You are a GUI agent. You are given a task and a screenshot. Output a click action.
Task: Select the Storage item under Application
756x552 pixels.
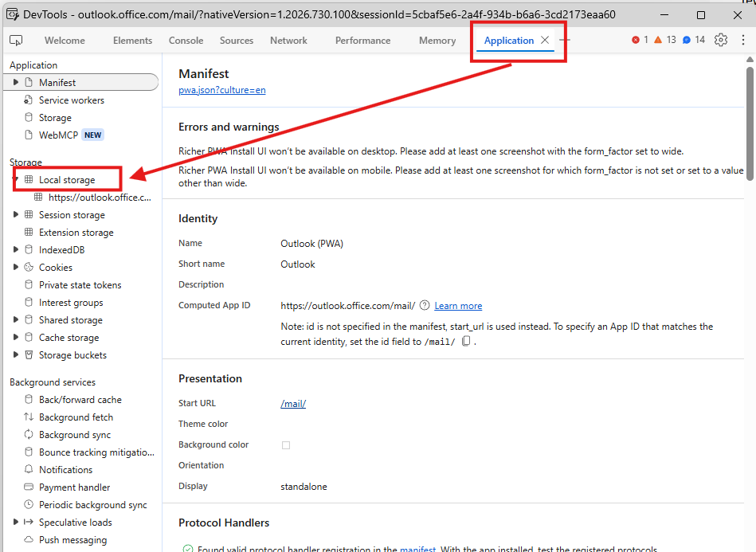coord(55,118)
